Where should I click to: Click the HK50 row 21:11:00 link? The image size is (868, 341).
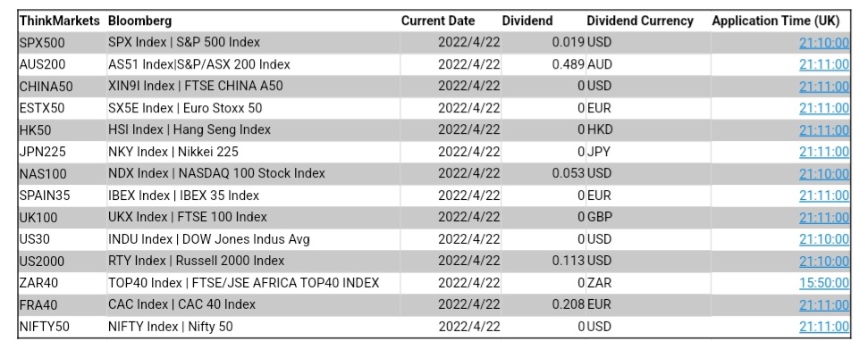point(823,129)
